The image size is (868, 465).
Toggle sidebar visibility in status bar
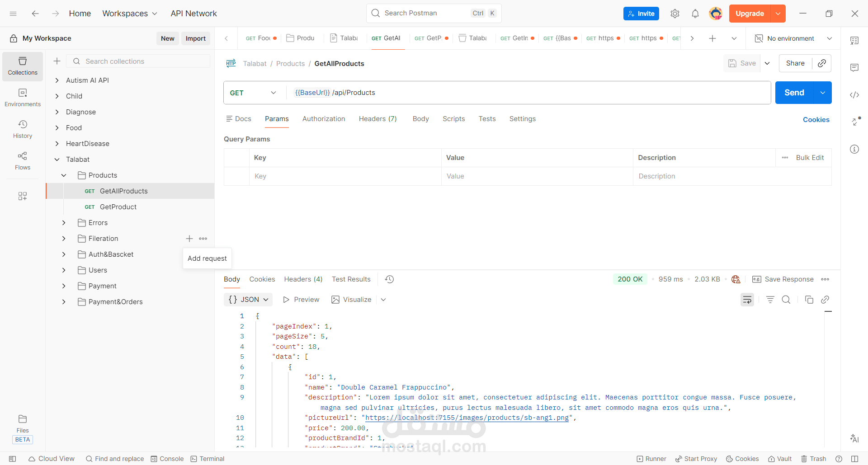pyautogui.click(x=13, y=459)
